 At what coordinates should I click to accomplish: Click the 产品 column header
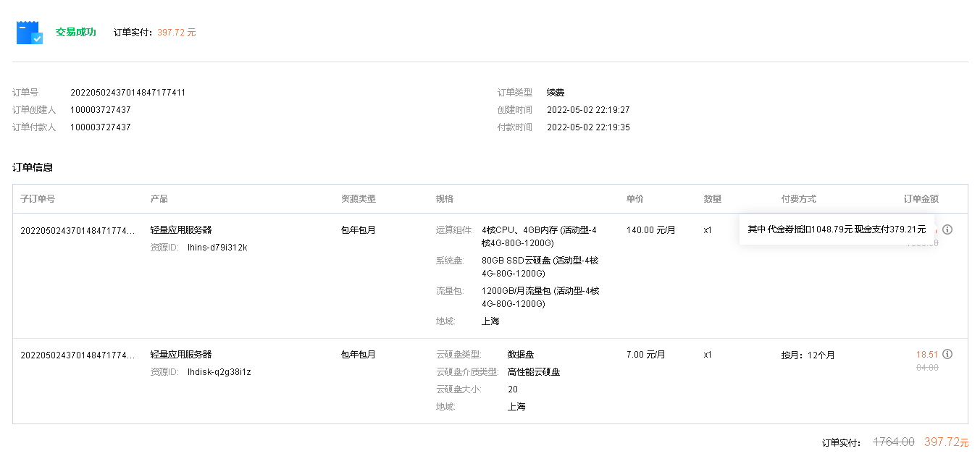tap(159, 199)
